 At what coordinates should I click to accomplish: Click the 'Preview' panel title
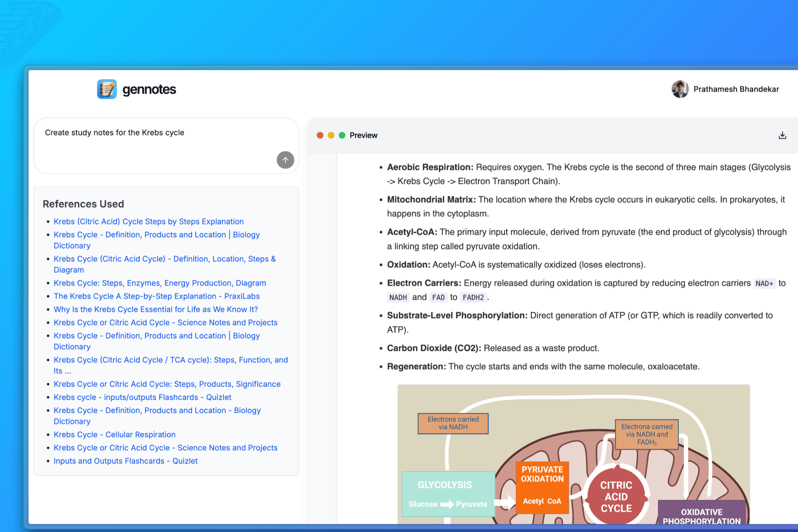(x=364, y=135)
